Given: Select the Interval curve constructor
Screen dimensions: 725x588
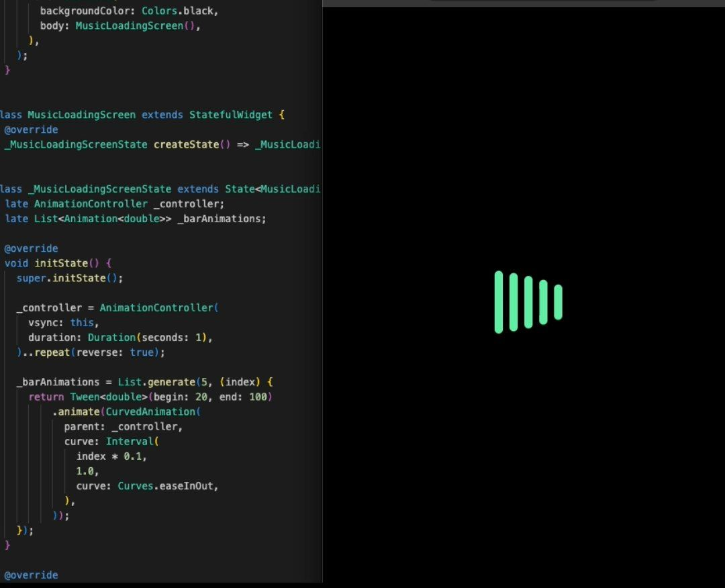Looking at the screenshot, I should (x=132, y=441).
